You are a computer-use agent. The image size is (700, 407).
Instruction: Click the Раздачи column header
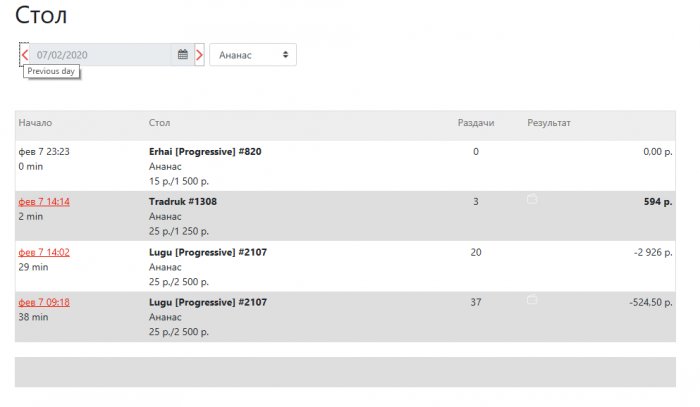tap(476, 123)
